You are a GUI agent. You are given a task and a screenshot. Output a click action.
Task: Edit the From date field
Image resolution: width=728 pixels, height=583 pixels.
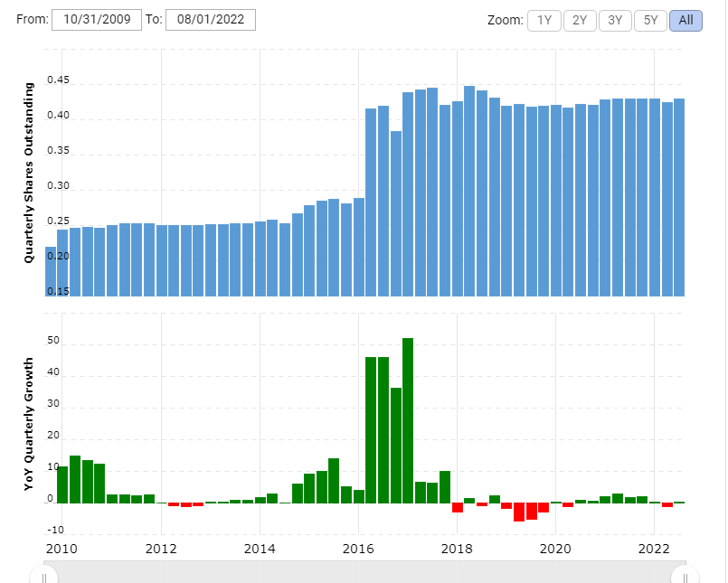pos(97,20)
